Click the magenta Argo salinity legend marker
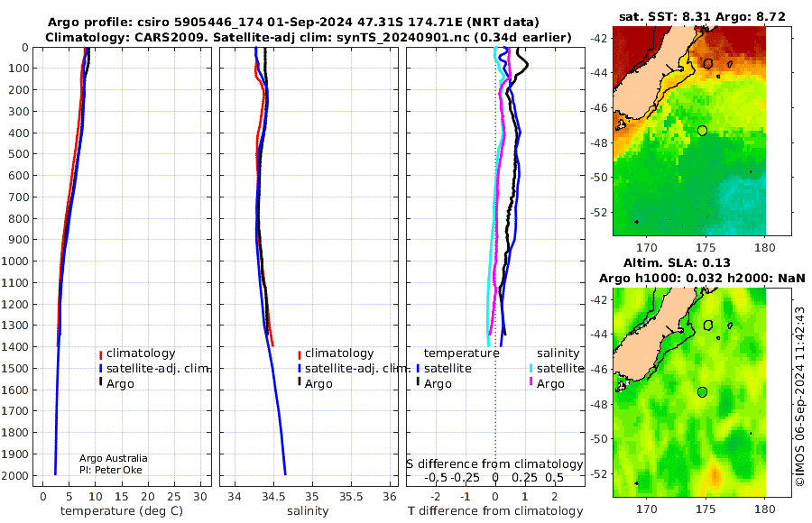Image resolution: width=812 pixels, height=523 pixels. tap(531, 382)
